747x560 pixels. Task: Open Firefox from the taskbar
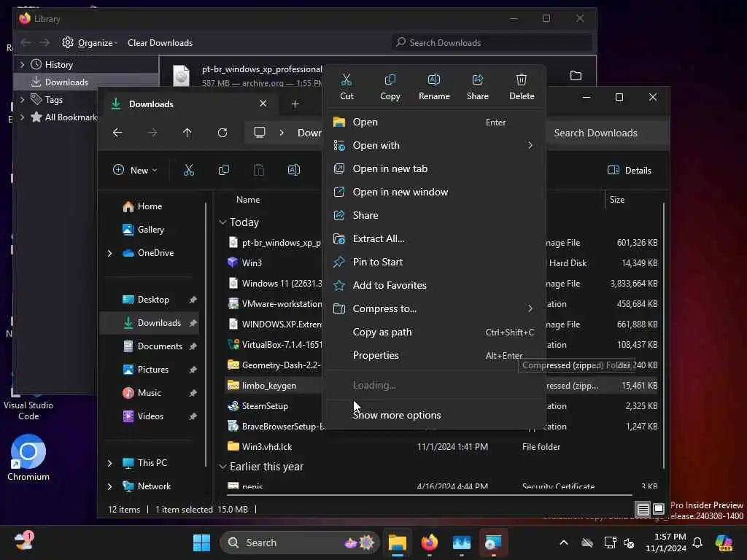click(x=429, y=542)
